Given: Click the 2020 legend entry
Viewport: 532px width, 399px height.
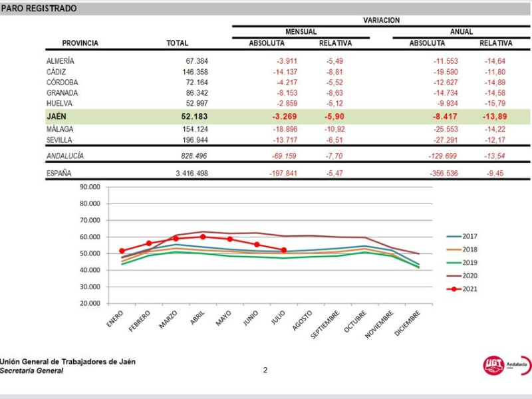Looking at the screenshot, I should pyautogui.click(x=461, y=276).
